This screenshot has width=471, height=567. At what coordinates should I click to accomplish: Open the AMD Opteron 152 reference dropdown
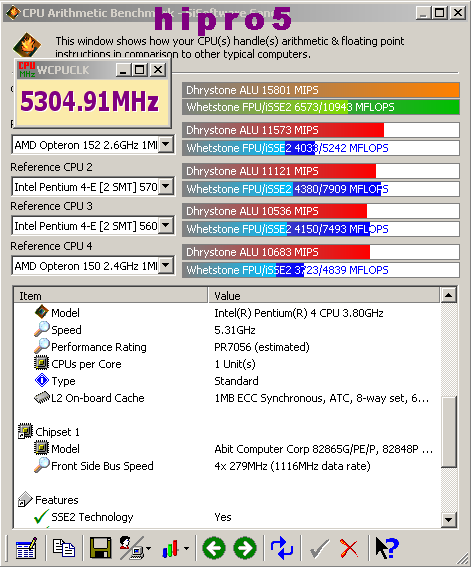point(166,145)
